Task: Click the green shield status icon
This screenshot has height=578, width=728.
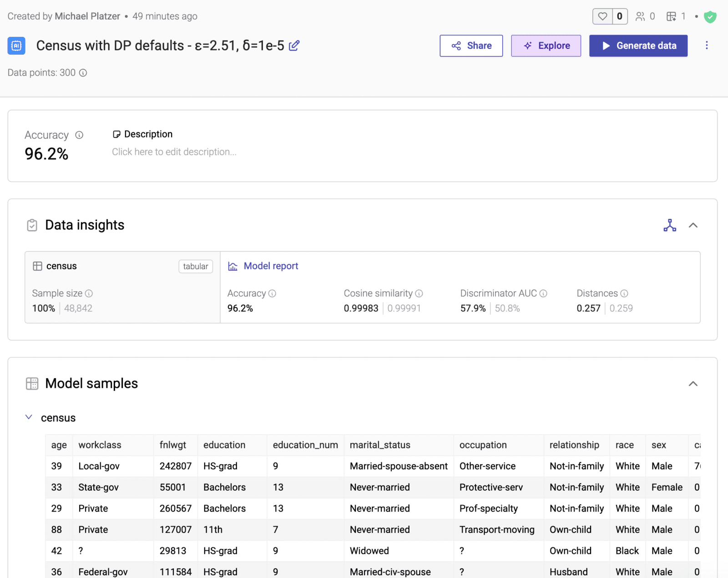Action: (x=710, y=17)
